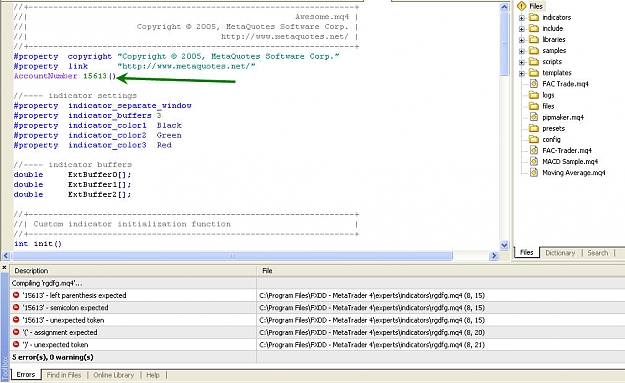The image size is (625, 383).
Task: Click the MACD Sample.mq4 file icon
Action: click(x=534, y=161)
